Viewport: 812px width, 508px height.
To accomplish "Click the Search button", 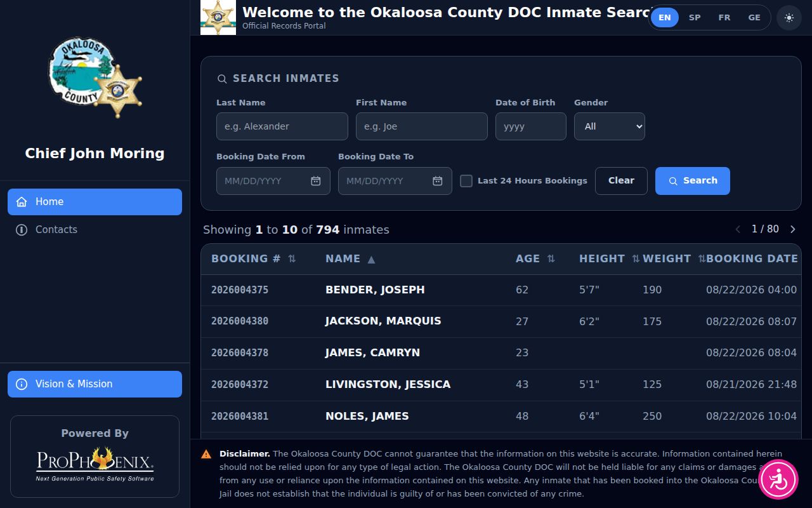I will click(693, 181).
